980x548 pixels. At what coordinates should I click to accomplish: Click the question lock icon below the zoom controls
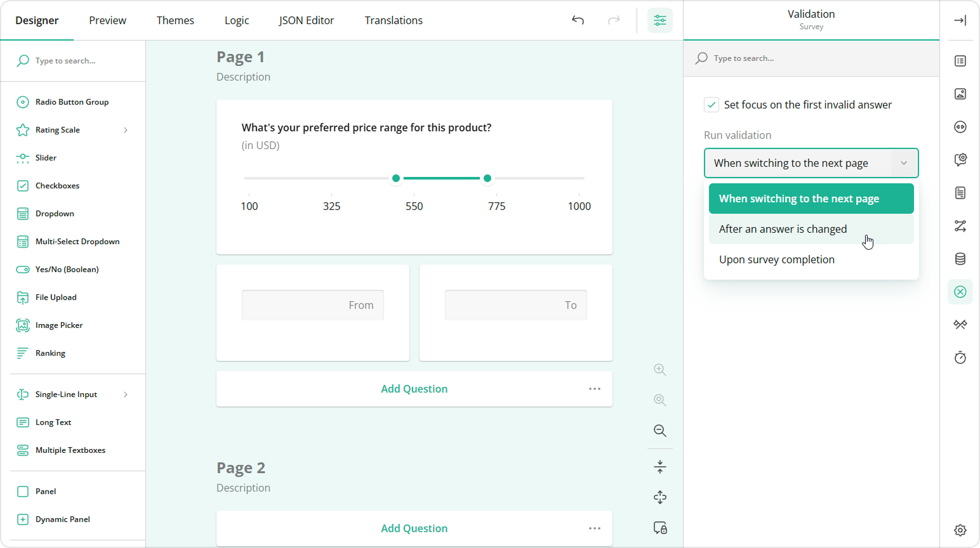pos(659,528)
